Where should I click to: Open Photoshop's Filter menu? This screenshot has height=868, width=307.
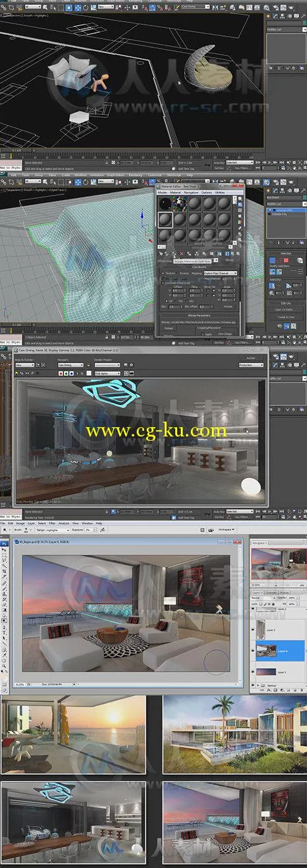[53, 523]
